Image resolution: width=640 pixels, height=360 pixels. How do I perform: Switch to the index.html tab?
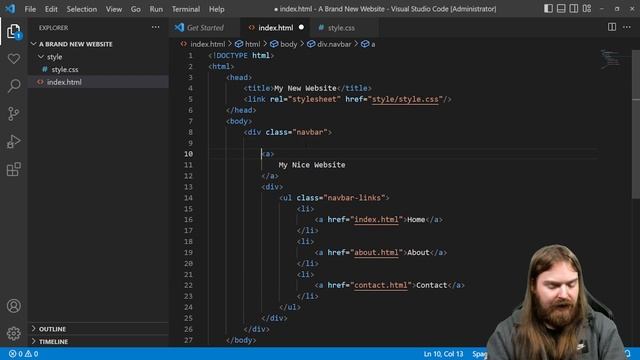(x=275, y=28)
